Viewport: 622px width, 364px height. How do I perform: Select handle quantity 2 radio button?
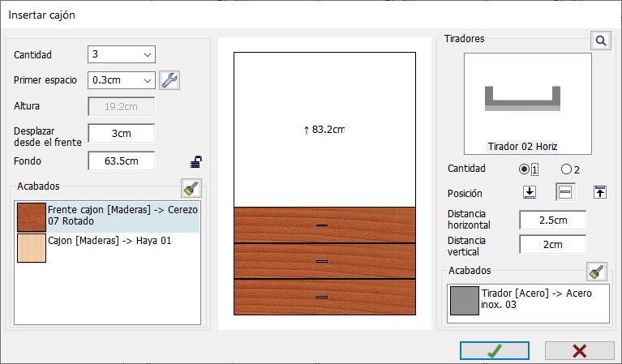tap(566, 169)
